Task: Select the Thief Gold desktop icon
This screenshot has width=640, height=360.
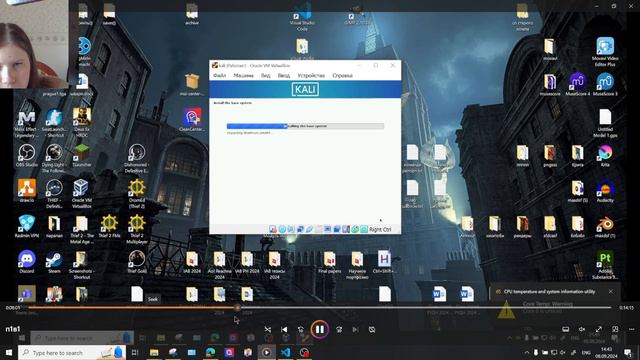Action: 137,262
